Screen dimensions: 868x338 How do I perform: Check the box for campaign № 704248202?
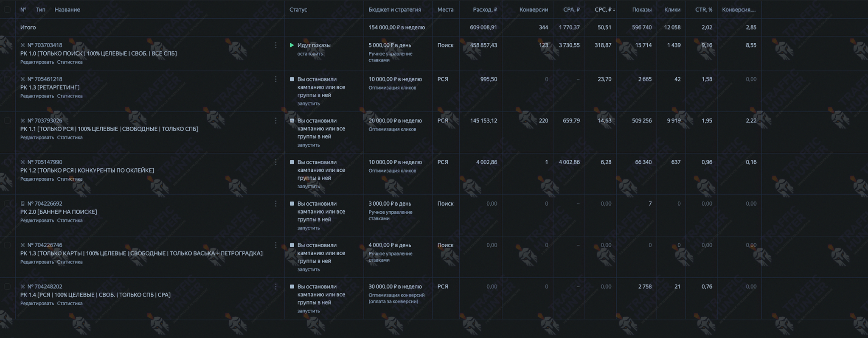coord(7,287)
